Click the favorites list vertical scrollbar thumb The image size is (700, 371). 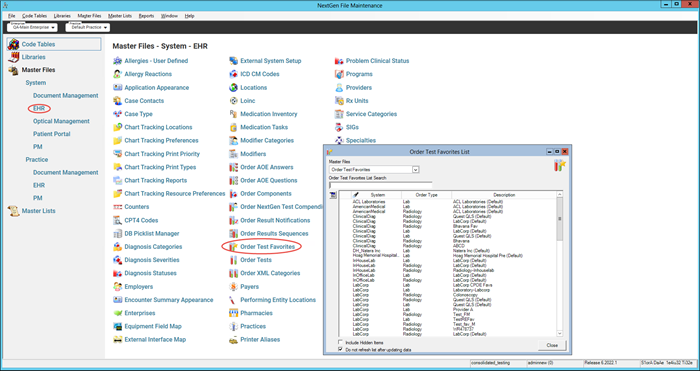tap(559, 219)
